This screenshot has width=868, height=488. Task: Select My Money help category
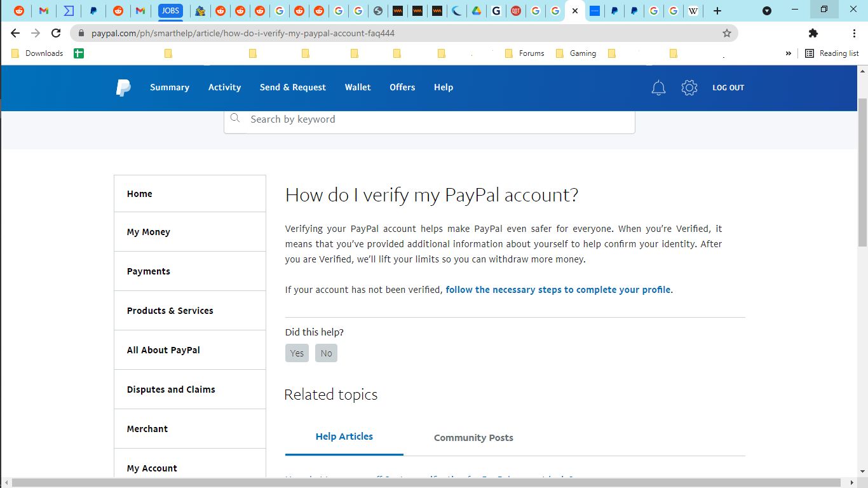tap(190, 232)
